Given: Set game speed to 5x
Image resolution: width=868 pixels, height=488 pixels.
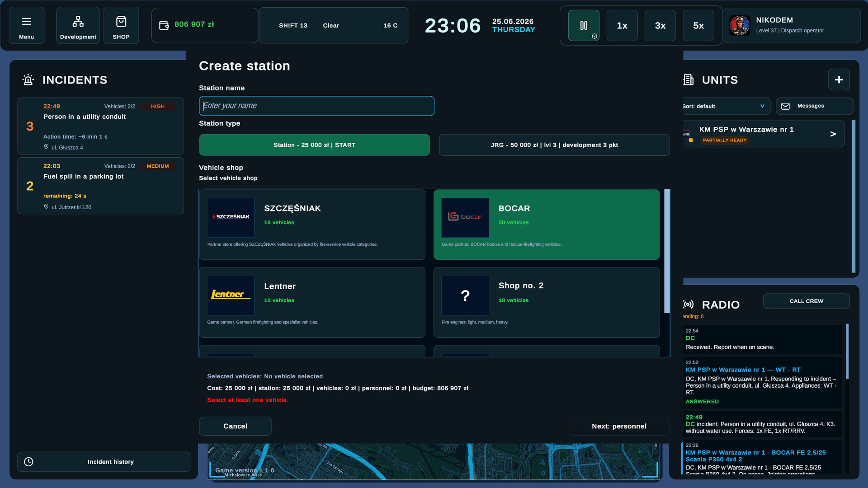Looking at the screenshot, I should click(698, 25).
